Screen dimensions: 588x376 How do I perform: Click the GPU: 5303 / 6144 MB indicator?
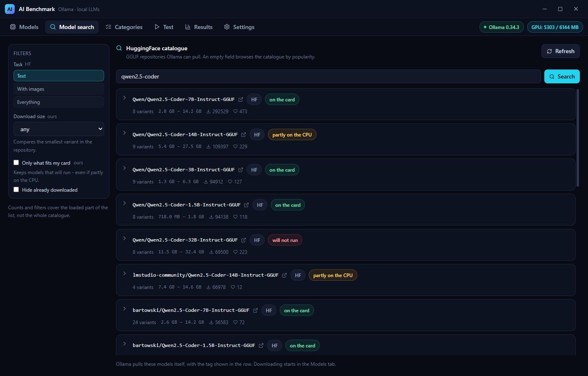[555, 27]
